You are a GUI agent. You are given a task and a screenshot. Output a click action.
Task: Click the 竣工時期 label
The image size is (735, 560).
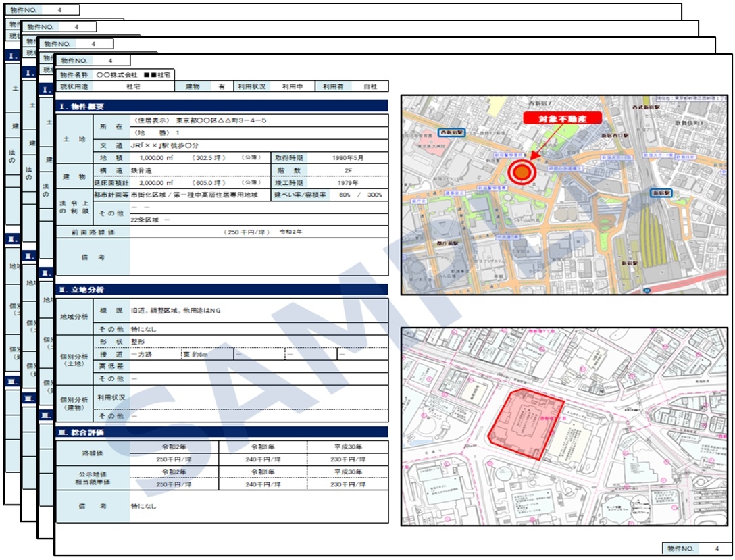tap(289, 183)
